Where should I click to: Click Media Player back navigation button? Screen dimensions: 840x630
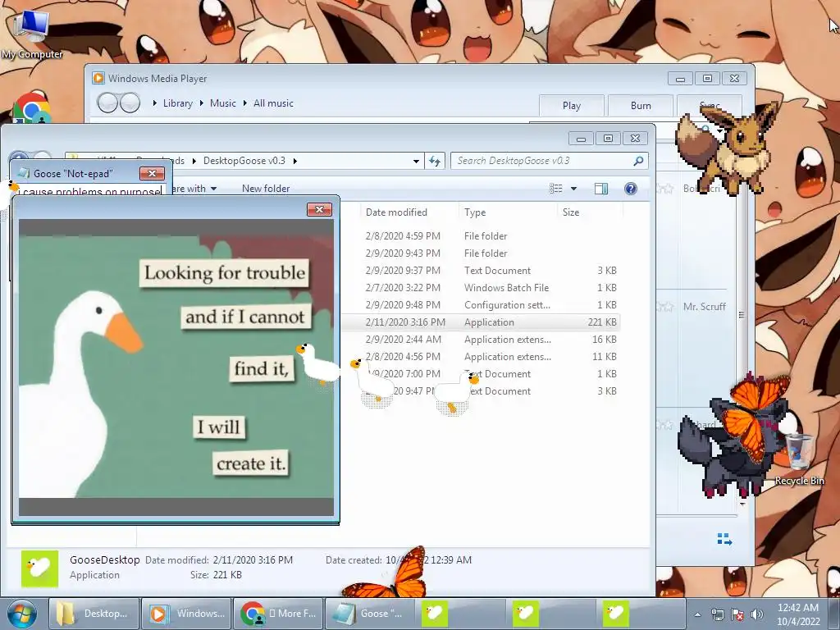[x=107, y=103]
